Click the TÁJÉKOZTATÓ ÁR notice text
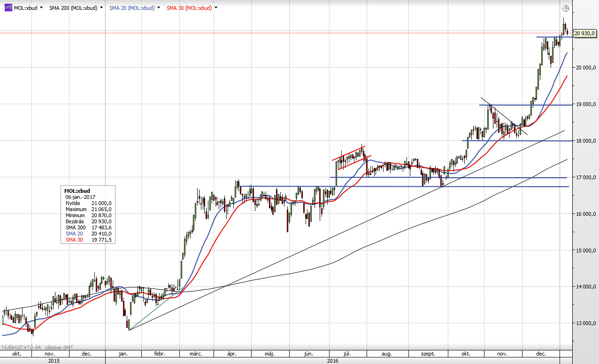Screen dimensions: 599x364 click(20, 348)
